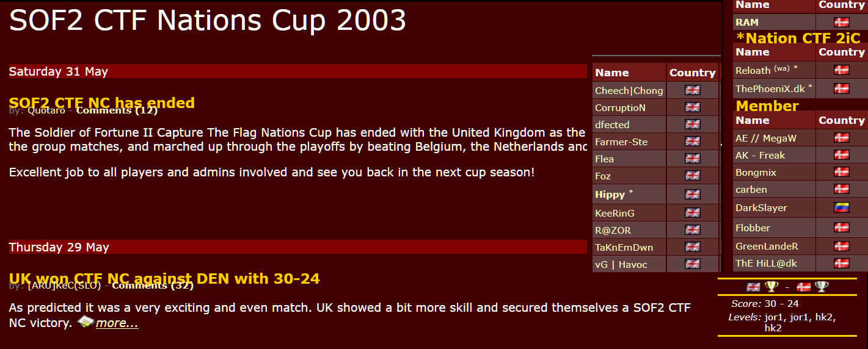The width and height of the screenshot is (868, 349).
Task: Select player Farmer-Ste from the UK roster
Action: click(x=621, y=142)
